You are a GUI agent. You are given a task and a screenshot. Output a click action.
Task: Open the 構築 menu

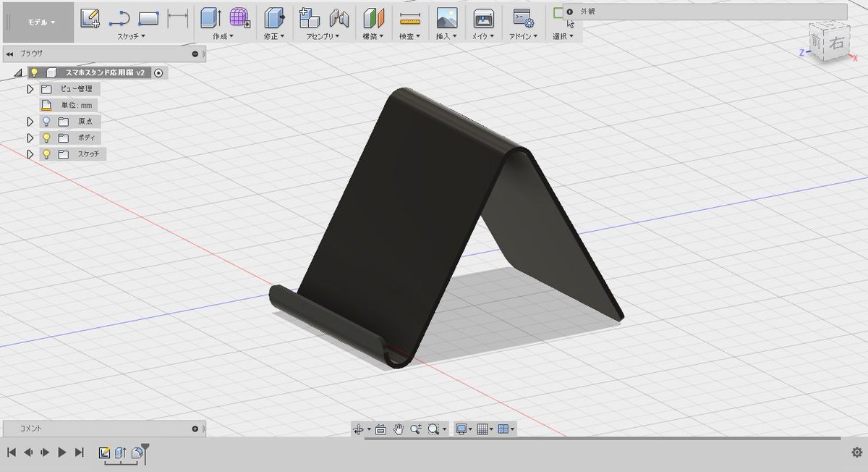(x=373, y=35)
